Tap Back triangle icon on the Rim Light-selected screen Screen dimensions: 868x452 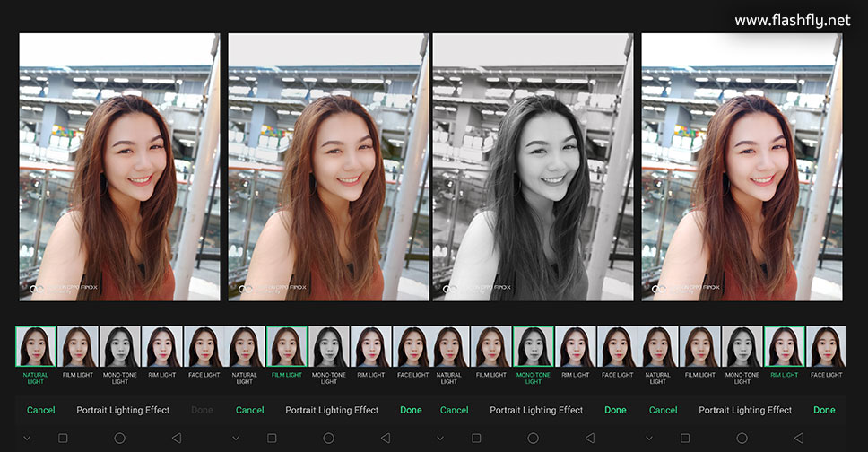798,438
